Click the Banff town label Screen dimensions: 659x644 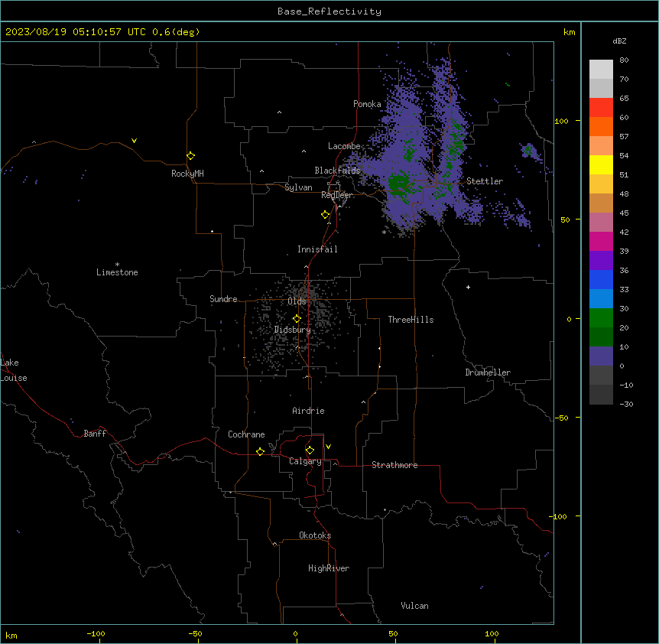pos(95,434)
